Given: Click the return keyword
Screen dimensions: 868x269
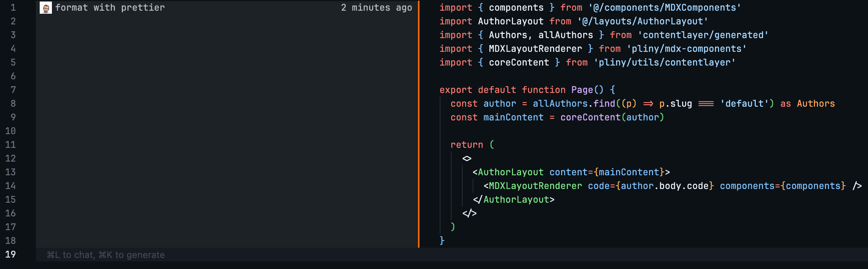Looking at the screenshot, I should (x=466, y=145).
